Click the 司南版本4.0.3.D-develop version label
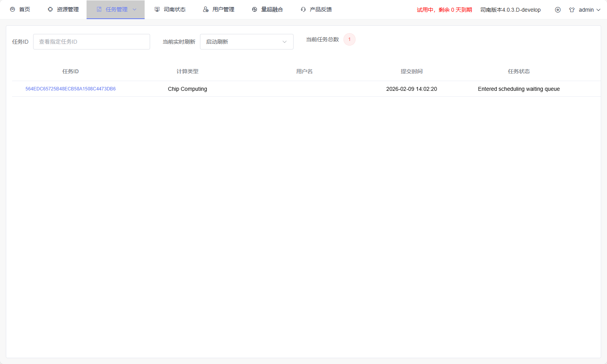 coord(510,10)
